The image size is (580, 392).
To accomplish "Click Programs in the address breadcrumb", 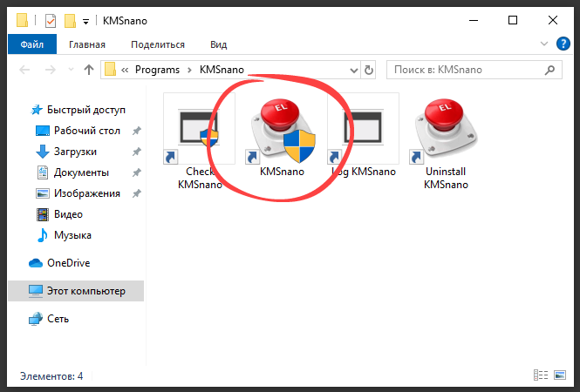I will [159, 70].
